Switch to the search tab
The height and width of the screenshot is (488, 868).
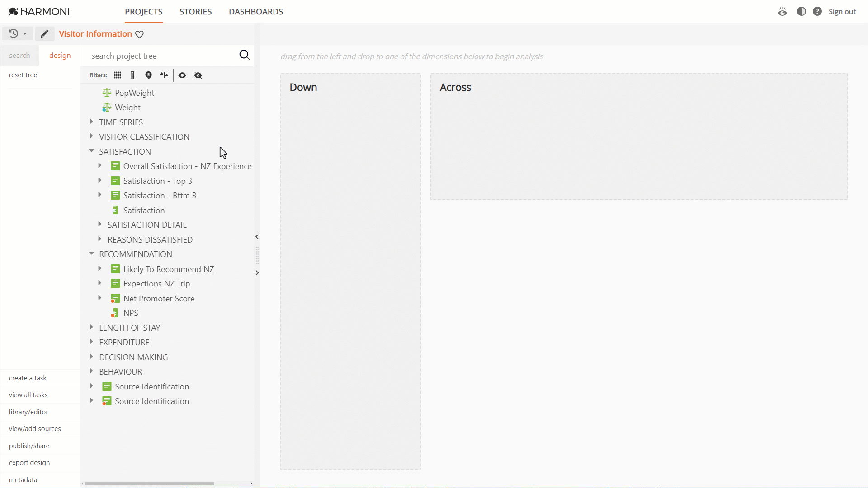(x=19, y=56)
